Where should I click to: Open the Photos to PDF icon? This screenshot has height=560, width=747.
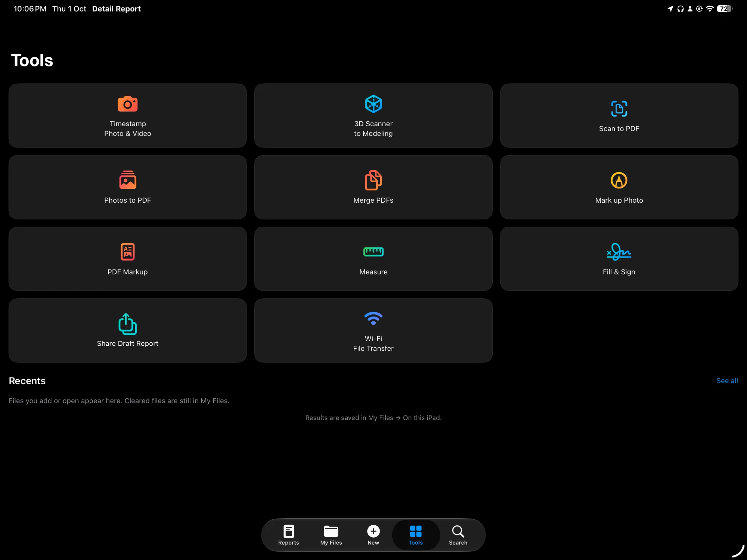click(127, 180)
